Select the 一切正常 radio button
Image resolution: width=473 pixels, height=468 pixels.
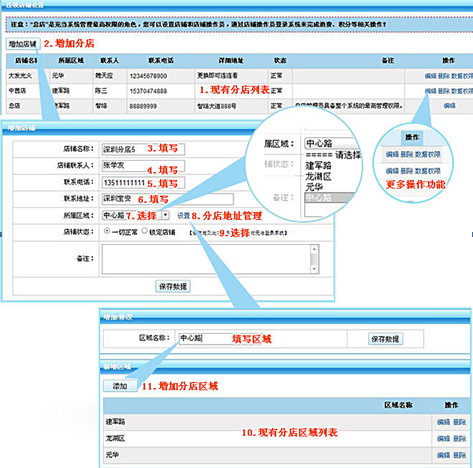tap(107, 231)
